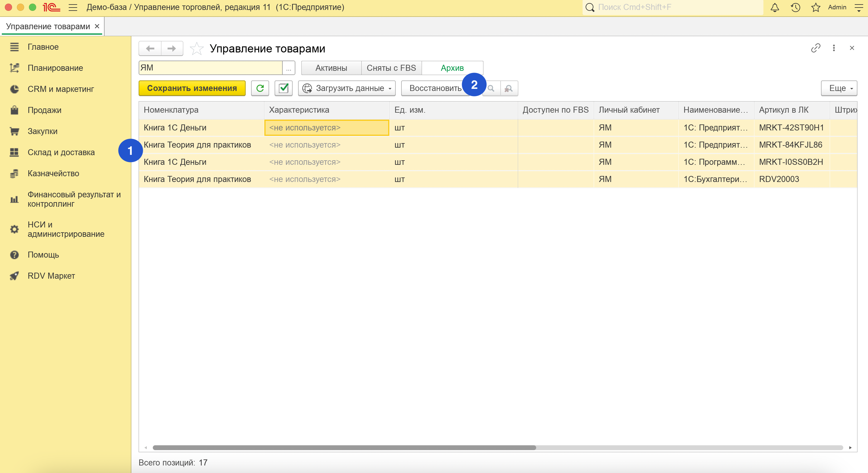The image size is (868, 473).
Task: Click the Восстановить button
Action: [435, 88]
